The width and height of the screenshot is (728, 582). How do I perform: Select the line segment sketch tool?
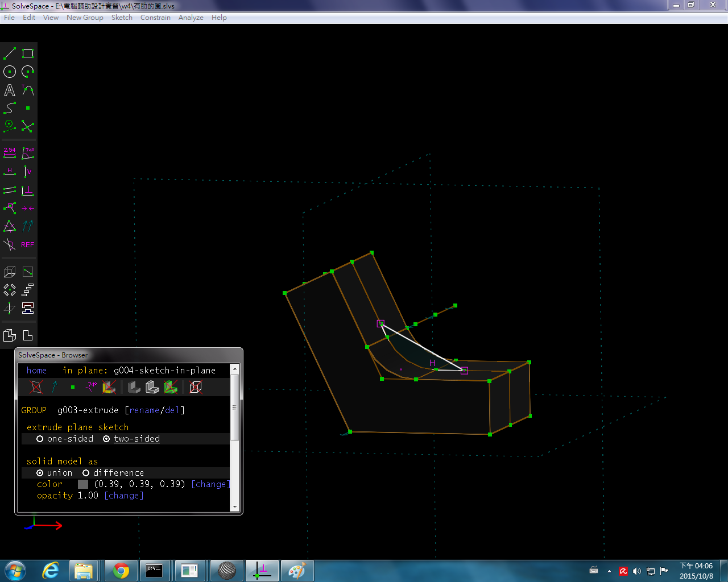tap(10, 53)
